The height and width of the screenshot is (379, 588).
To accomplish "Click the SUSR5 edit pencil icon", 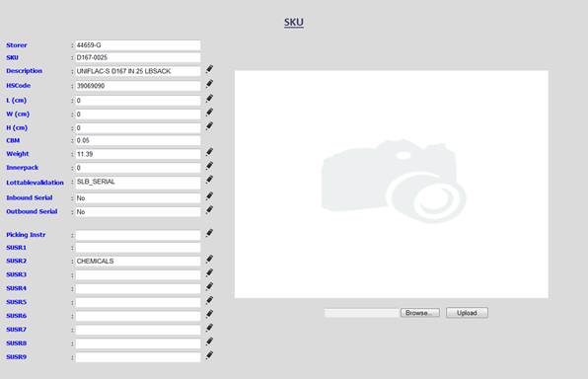I will pos(209,301).
